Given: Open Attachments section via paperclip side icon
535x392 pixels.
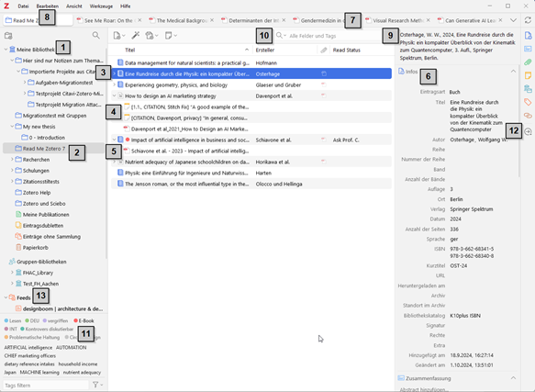Looking at the screenshot, I should click(528, 62).
